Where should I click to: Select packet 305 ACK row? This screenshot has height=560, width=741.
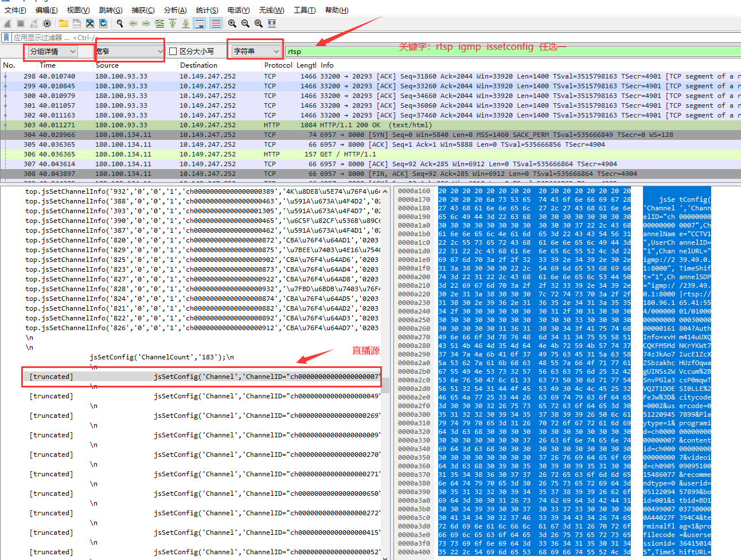[370, 144]
